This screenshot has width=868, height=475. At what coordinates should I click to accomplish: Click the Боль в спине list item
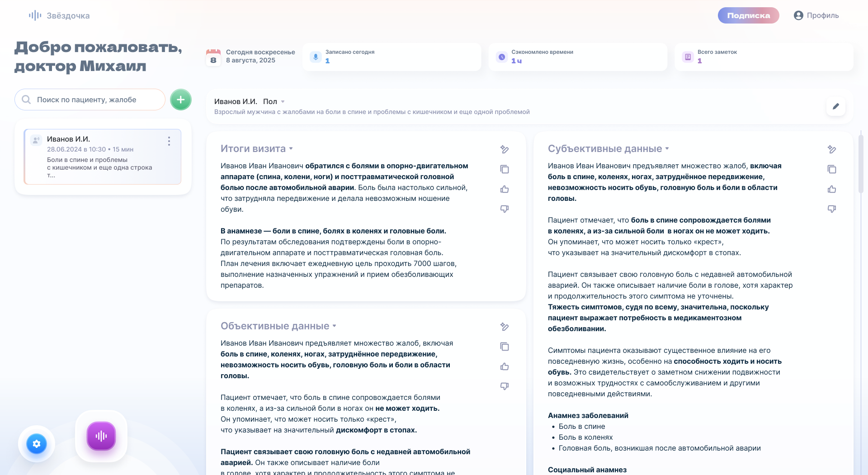click(581, 426)
